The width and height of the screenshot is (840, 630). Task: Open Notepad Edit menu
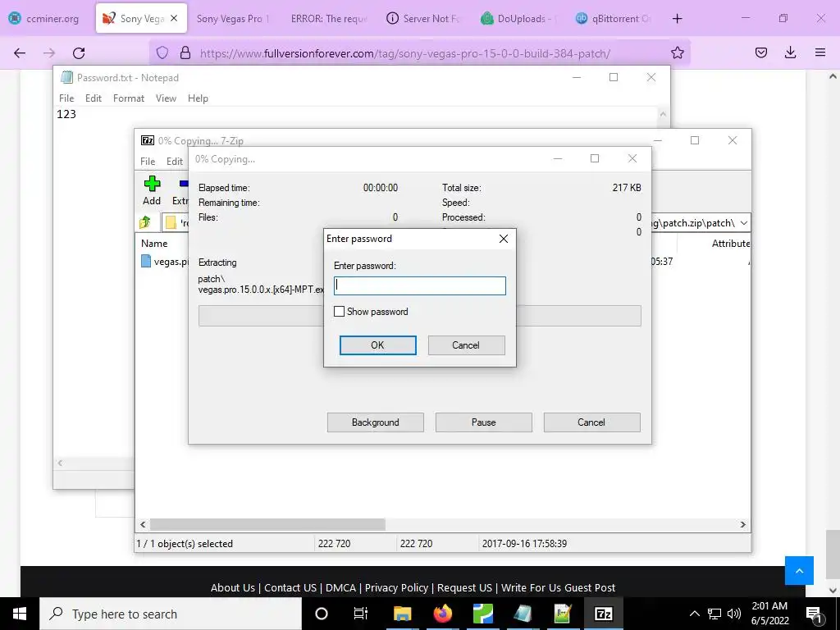tap(94, 98)
